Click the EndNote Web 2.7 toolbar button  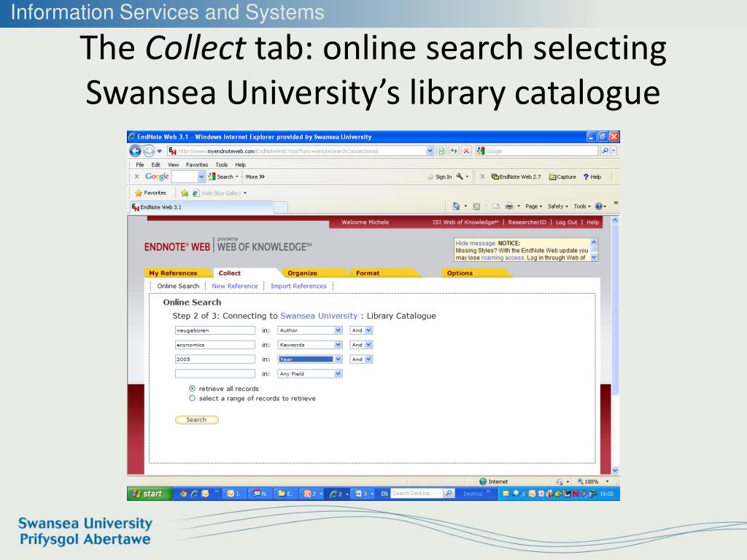pos(516,176)
